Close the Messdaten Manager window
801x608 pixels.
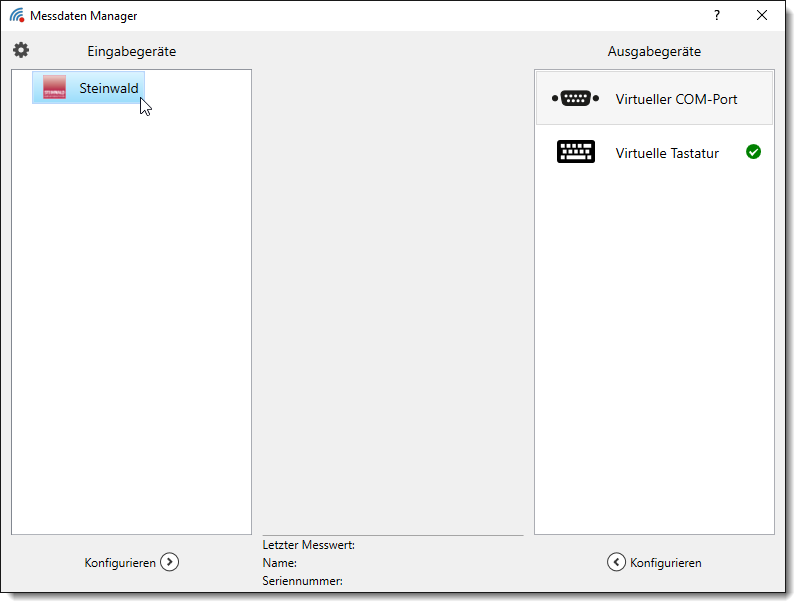click(762, 15)
